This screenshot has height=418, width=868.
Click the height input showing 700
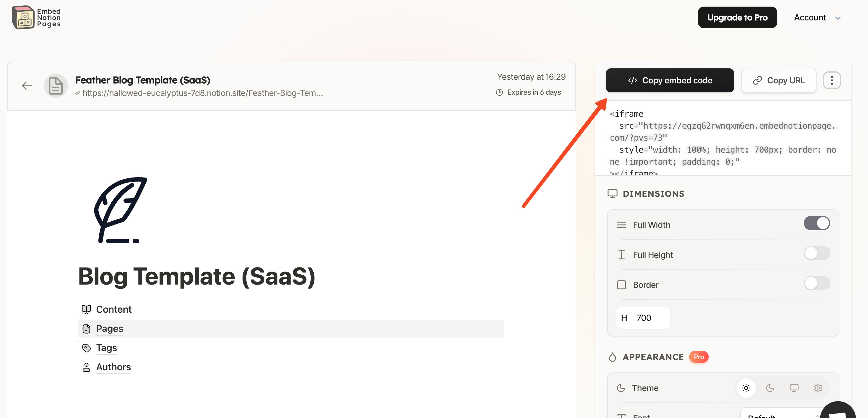tap(643, 318)
